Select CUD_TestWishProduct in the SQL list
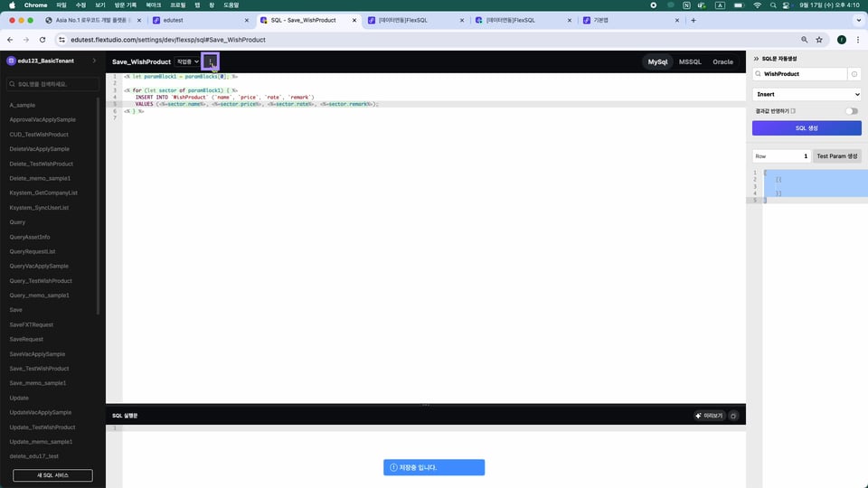The image size is (868, 488). [x=39, y=135]
